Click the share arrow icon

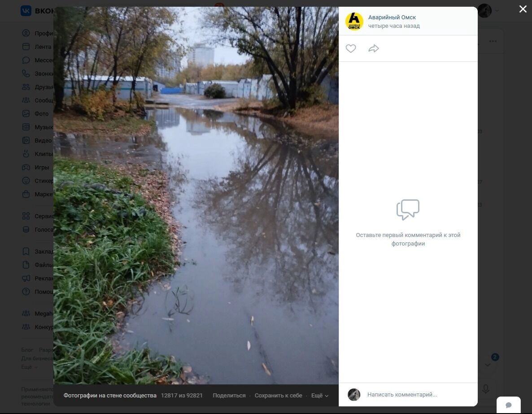click(x=374, y=48)
